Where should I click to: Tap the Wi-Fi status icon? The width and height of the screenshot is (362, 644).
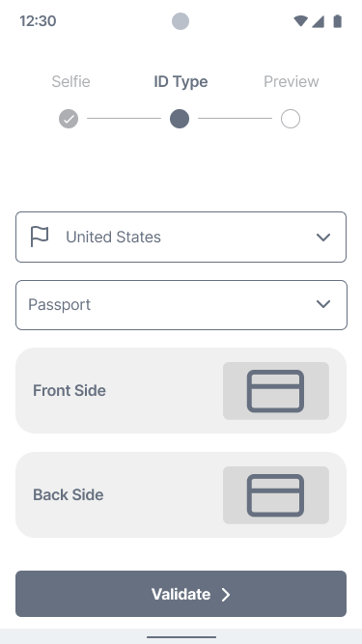click(301, 21)
